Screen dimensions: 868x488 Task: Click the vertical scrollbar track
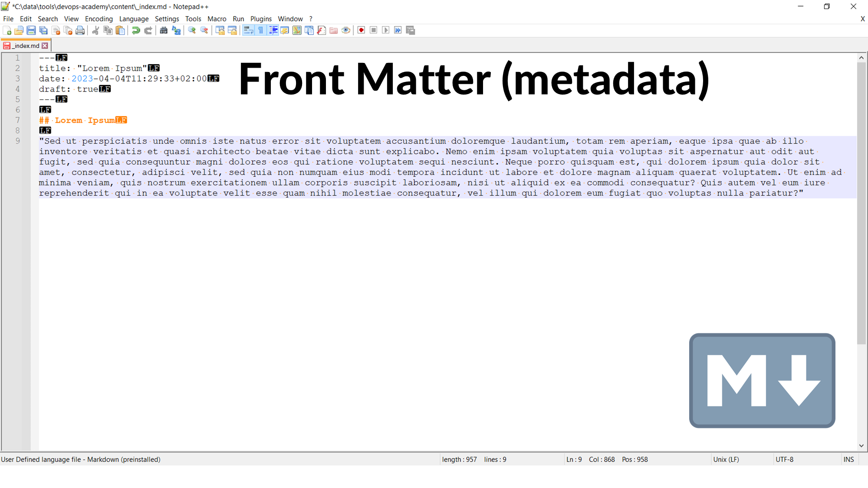(861, 390)
